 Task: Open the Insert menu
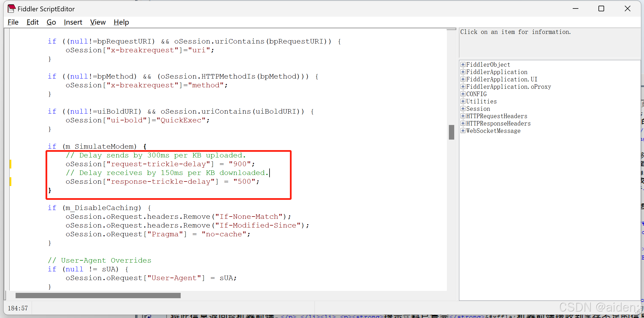[x=73, y=22]
